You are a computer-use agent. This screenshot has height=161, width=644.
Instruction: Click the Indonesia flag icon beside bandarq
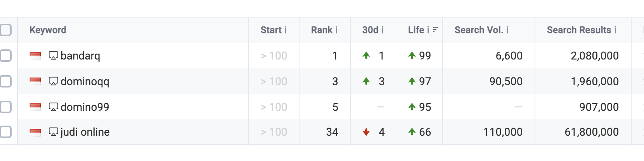point(35,56)
